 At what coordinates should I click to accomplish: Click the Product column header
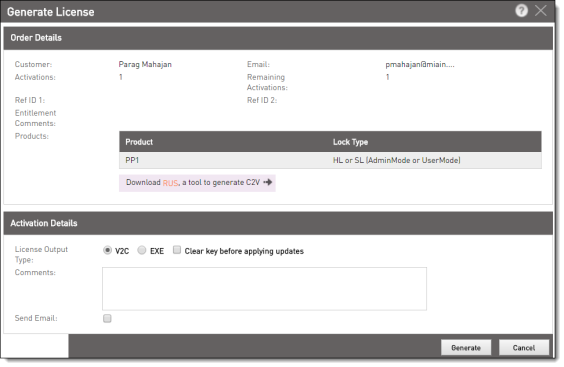139,142
